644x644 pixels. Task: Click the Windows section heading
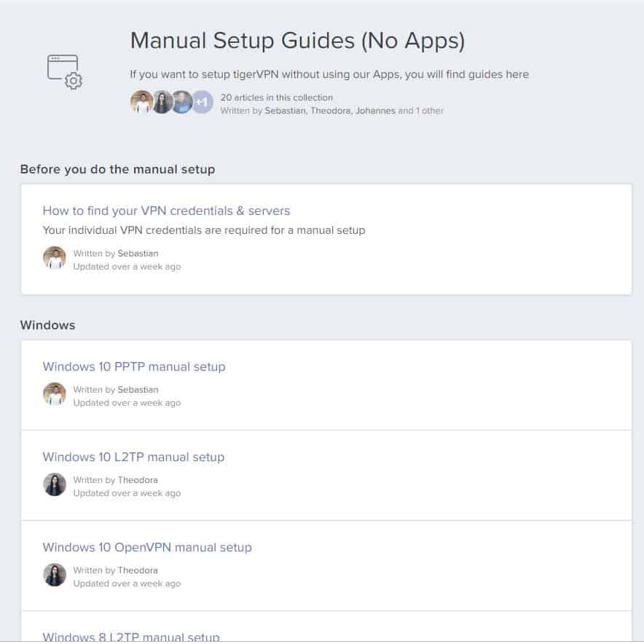[x=47, y=326]
